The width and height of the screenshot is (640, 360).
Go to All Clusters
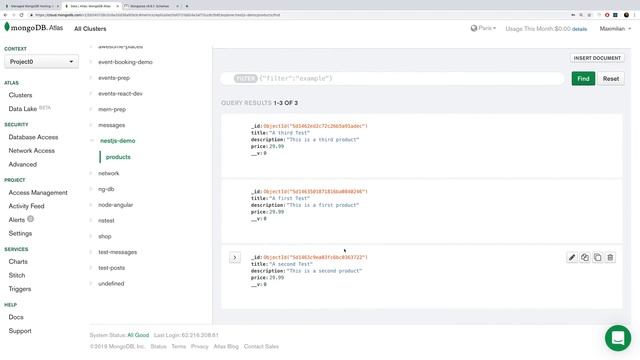coord(90,29)
